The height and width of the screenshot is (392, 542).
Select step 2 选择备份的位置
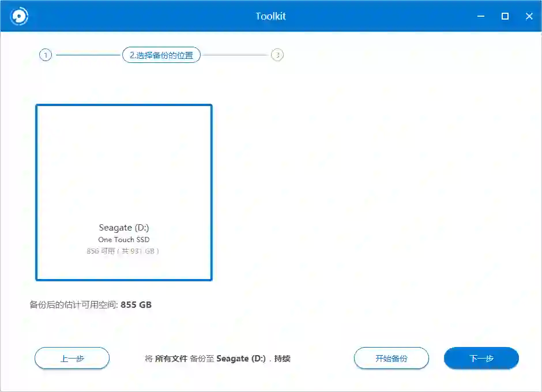click(161, 55)
